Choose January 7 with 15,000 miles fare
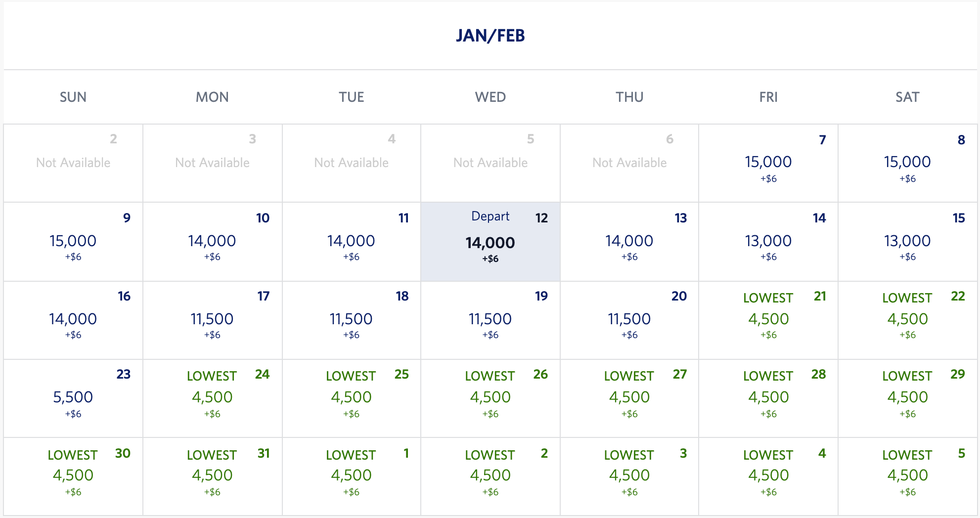Viewport: 980px width, 518px height. click(768, 163)
